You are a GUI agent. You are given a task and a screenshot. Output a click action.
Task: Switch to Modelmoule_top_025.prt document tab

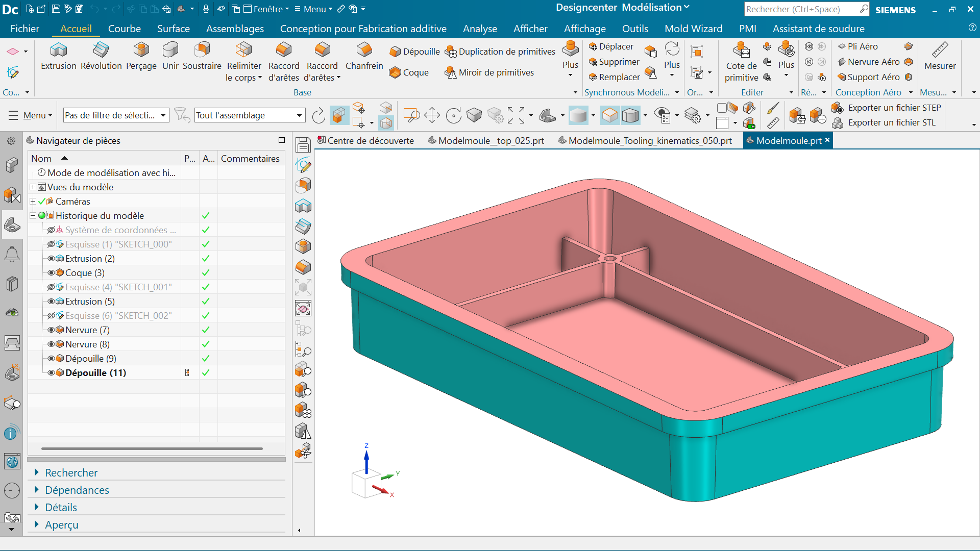pos(486,141)
